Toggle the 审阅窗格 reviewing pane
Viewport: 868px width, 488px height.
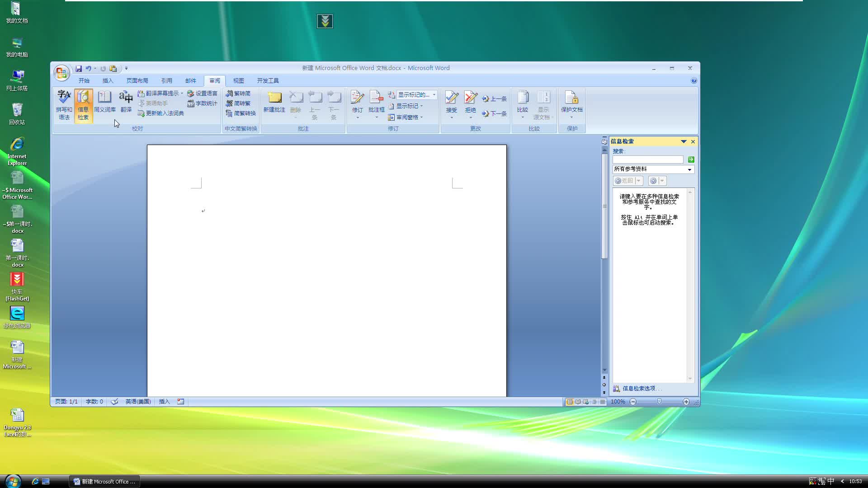[x=405, y=117]
